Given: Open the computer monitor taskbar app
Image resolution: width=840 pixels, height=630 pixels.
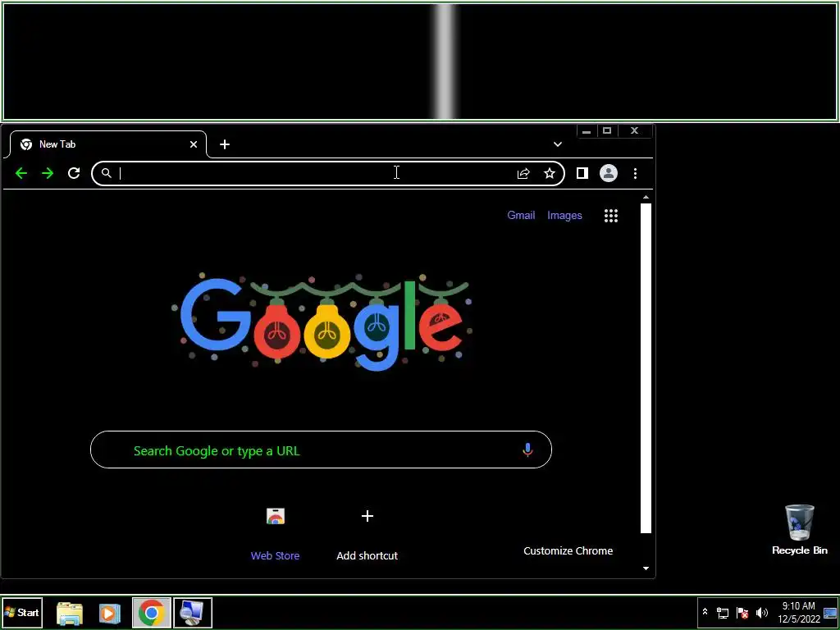Looking at the screenshot, I should pyautogui.click(x=192, y=612).
